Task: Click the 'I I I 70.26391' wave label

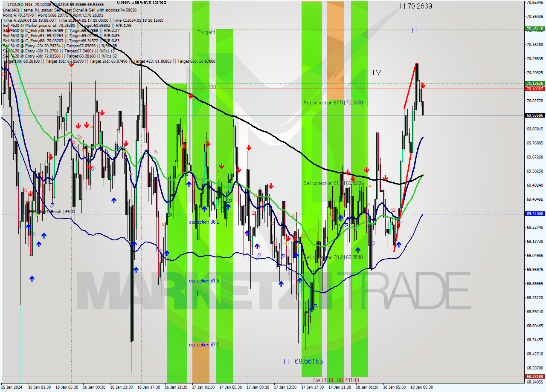Action: [x=415, y=6]
